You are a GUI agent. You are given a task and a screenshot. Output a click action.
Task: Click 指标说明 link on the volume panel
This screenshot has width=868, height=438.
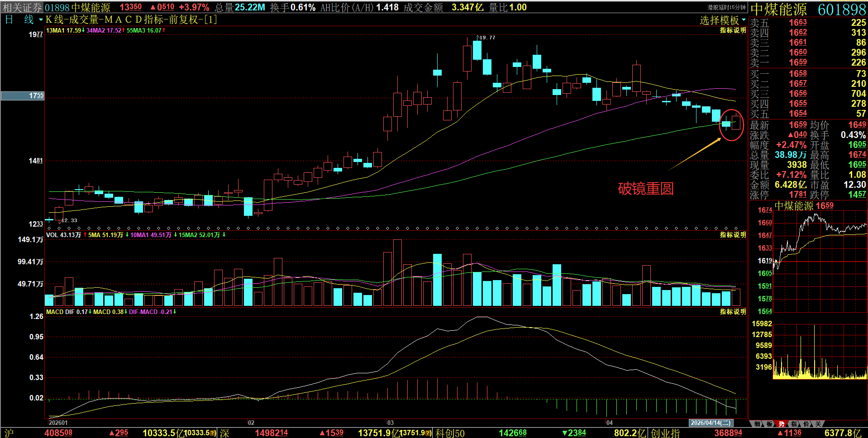point(733,235)
